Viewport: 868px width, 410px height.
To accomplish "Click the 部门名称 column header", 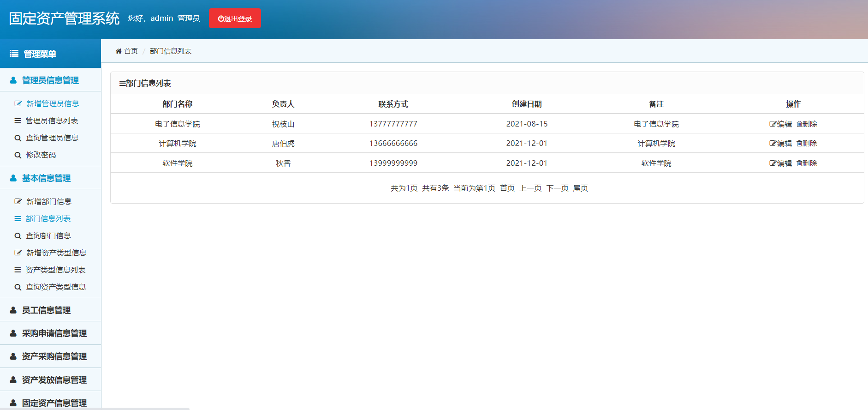I will [x=178, y=104].
